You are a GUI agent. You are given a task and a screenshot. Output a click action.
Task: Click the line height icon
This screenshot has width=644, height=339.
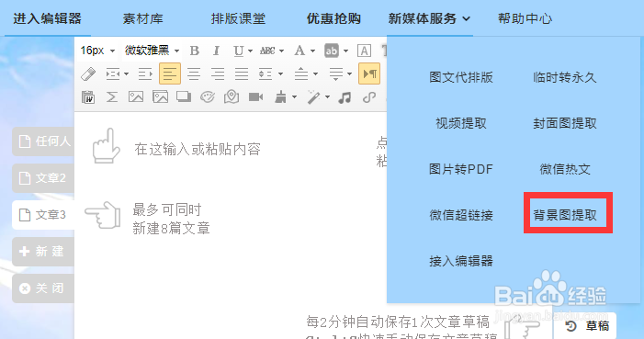tap(266, 74)
